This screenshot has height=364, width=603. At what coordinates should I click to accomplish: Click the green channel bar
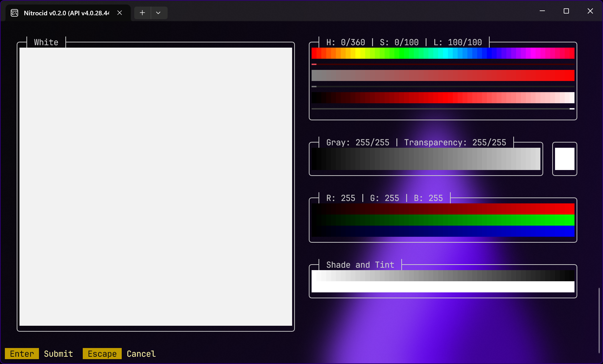click(x=443, y=220)
